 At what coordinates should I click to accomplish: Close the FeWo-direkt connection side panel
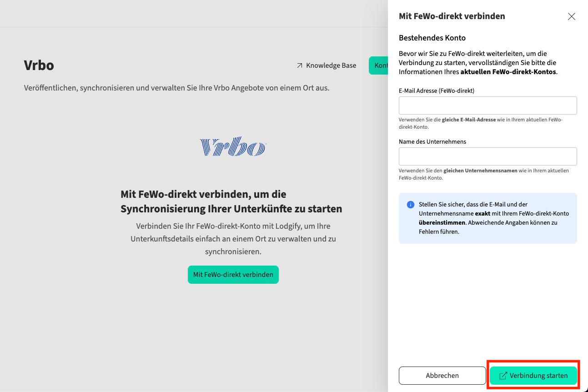click(x=571, y=16)
